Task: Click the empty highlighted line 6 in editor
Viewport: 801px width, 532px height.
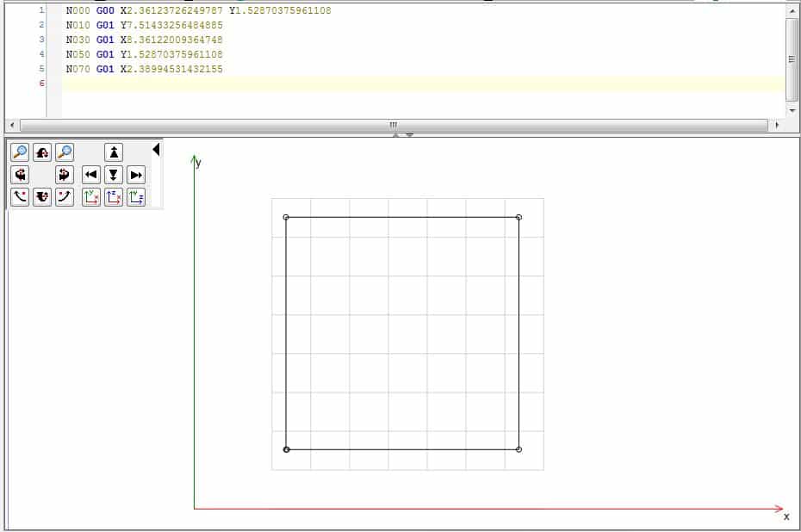Action: coord(423,84)
